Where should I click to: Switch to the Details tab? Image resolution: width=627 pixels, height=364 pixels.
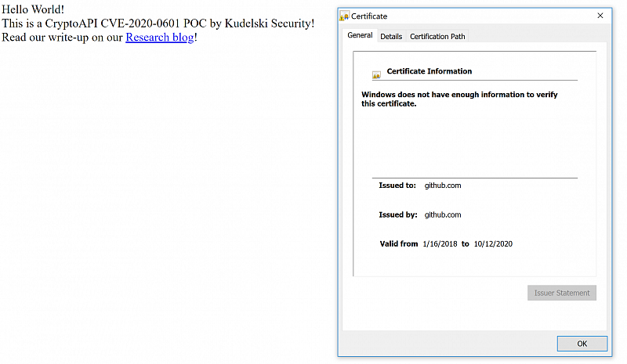(391, 36)
